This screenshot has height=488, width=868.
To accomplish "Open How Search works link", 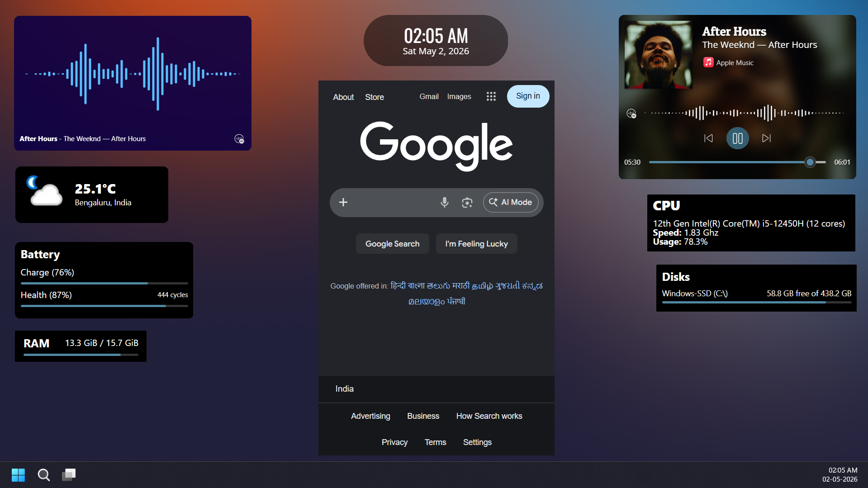I will point(489,416).
